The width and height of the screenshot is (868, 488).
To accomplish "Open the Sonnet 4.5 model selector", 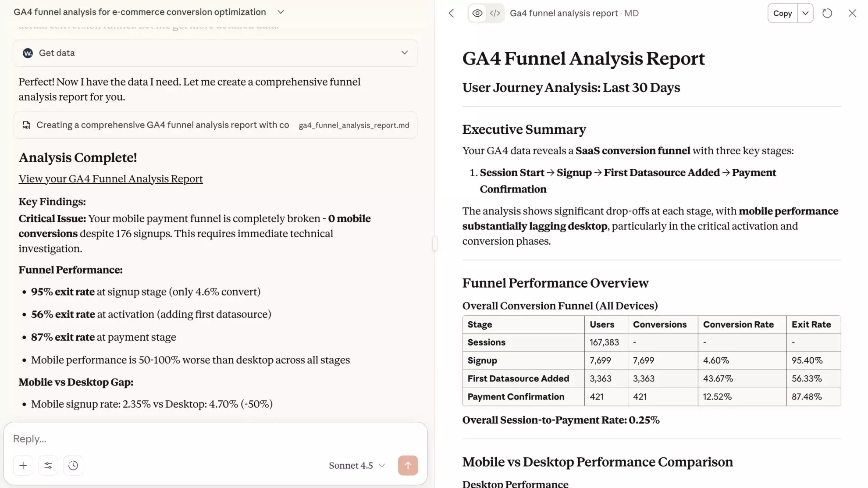I will (x=357, y=466).
